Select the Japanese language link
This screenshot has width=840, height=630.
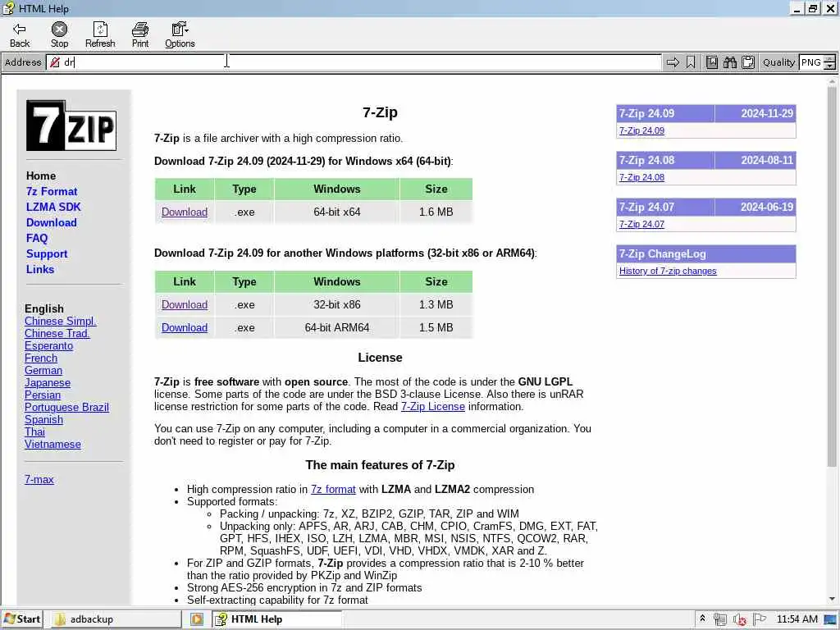click(x=47, y=382)
